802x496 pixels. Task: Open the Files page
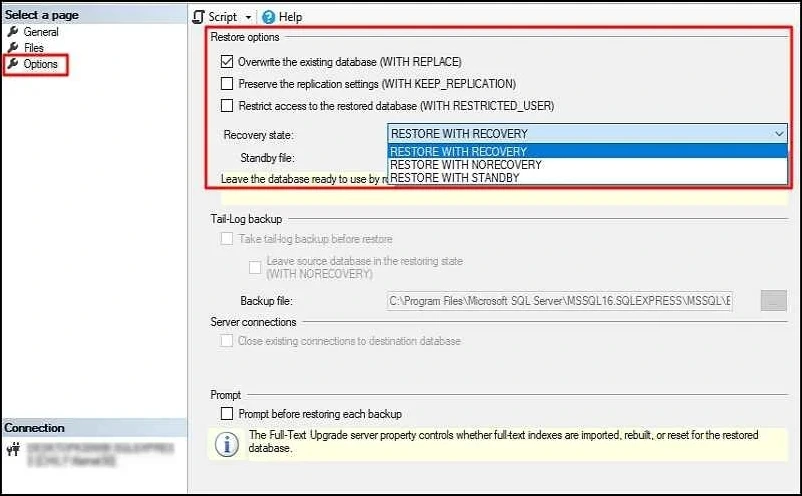click(34, 48)
